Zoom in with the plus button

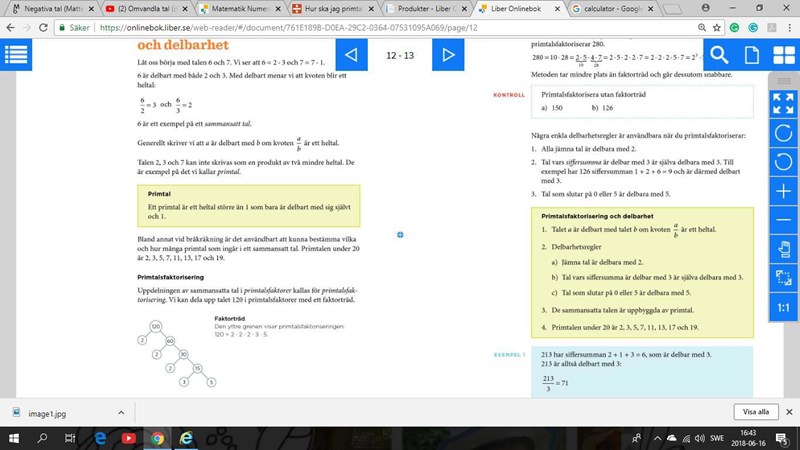(x=784, y=190)
